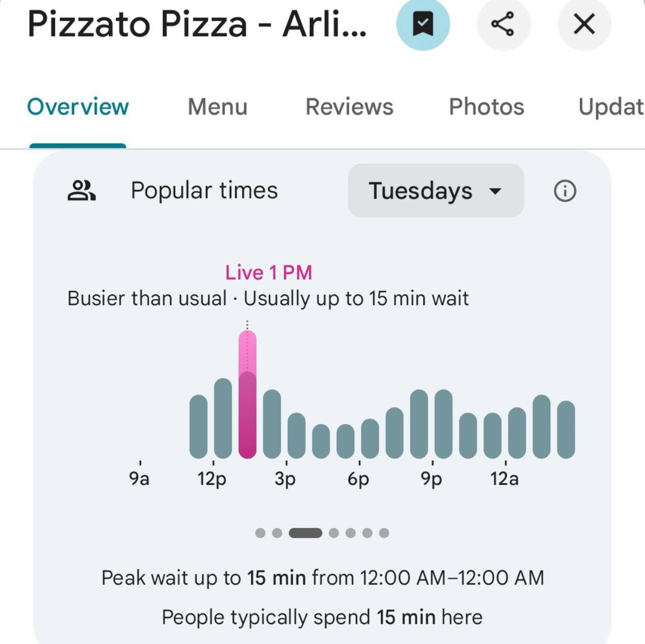The image size is (645, 644).
Task: Select the Overview tab
Action: 78,107
